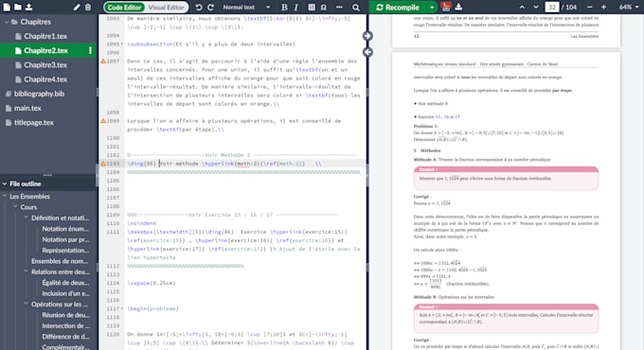The width and height of the screenshot is (644, 350).
Task: Switch to the Visual Editor mode
Action: 167,8
